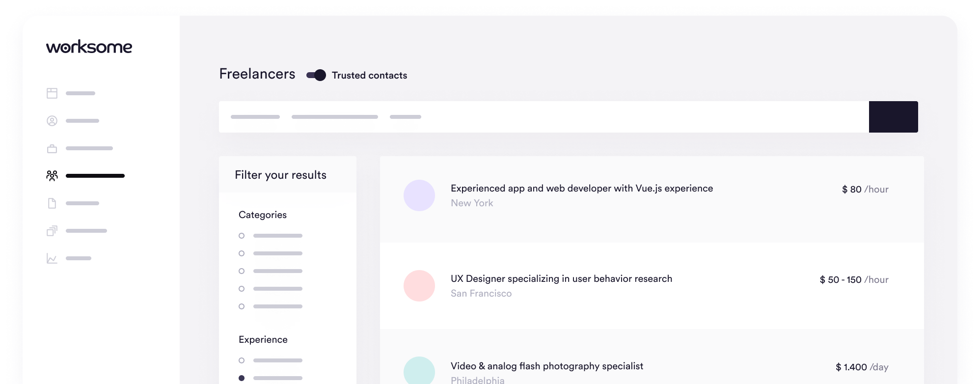980x384 pixels.
Task: Select the first Categories radio option
Action: pos(242,236)
